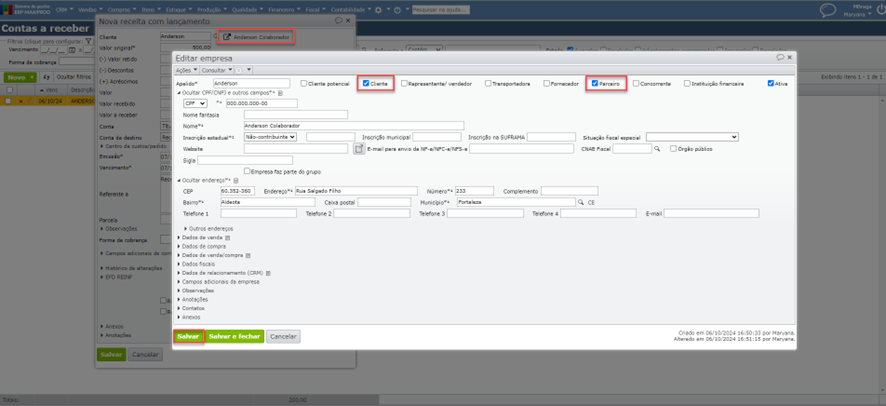Click the icon next to Dados de relacionamento (CRM)
Viewport: 886px width, 406px height.
click(x=268, y=273)
